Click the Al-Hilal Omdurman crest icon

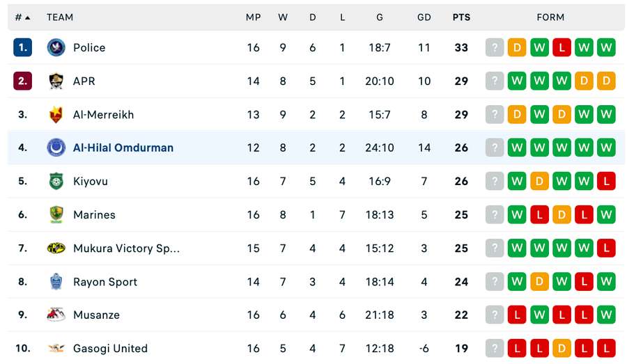pyautogui.click(x=56, y=148)
